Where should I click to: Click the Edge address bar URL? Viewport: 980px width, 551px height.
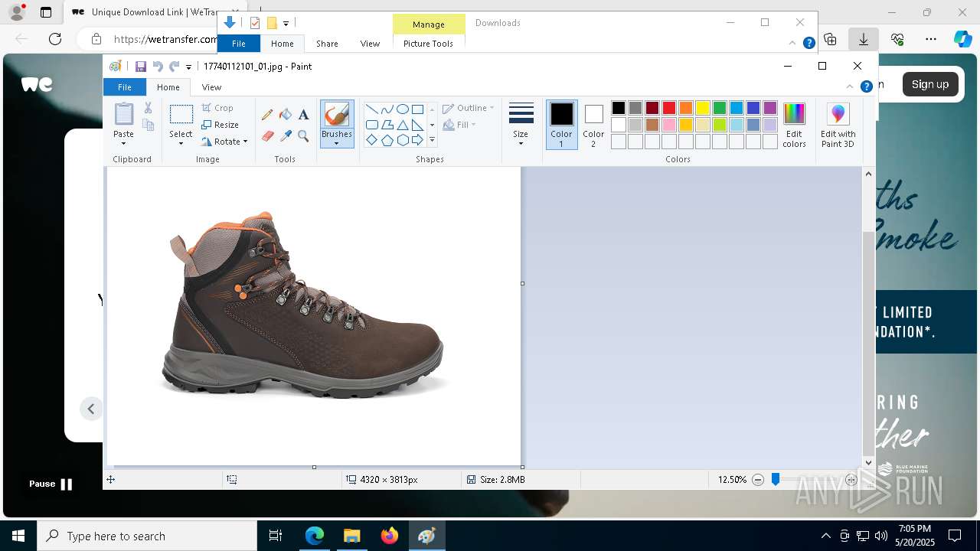(165, 39)
